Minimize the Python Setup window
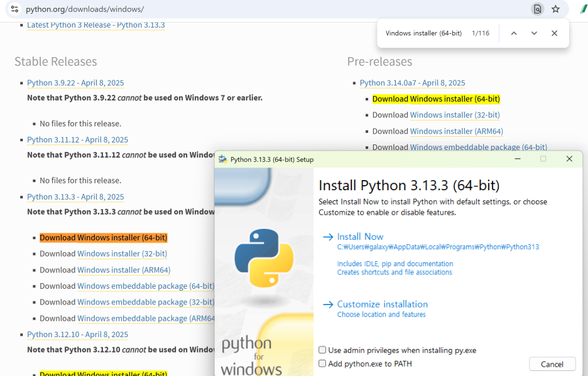 [x=518, y=159]
